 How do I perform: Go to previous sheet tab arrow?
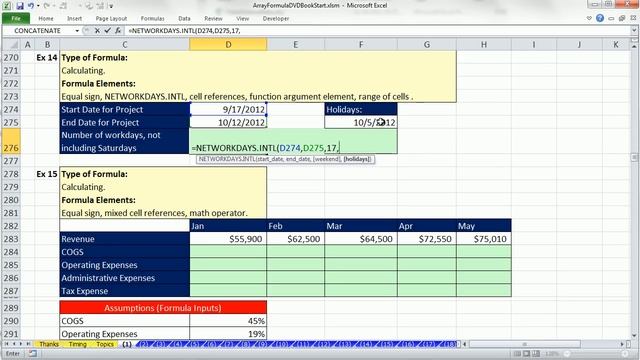(13, 344)
